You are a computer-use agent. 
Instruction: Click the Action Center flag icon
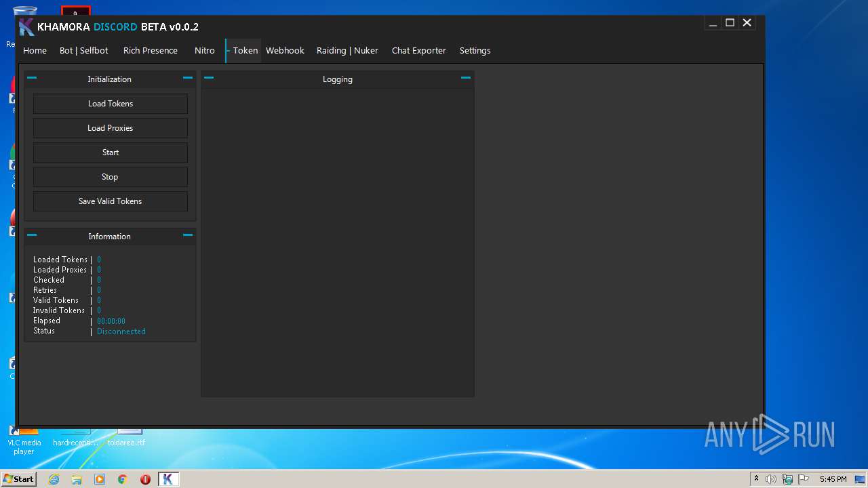coord(803,479)
